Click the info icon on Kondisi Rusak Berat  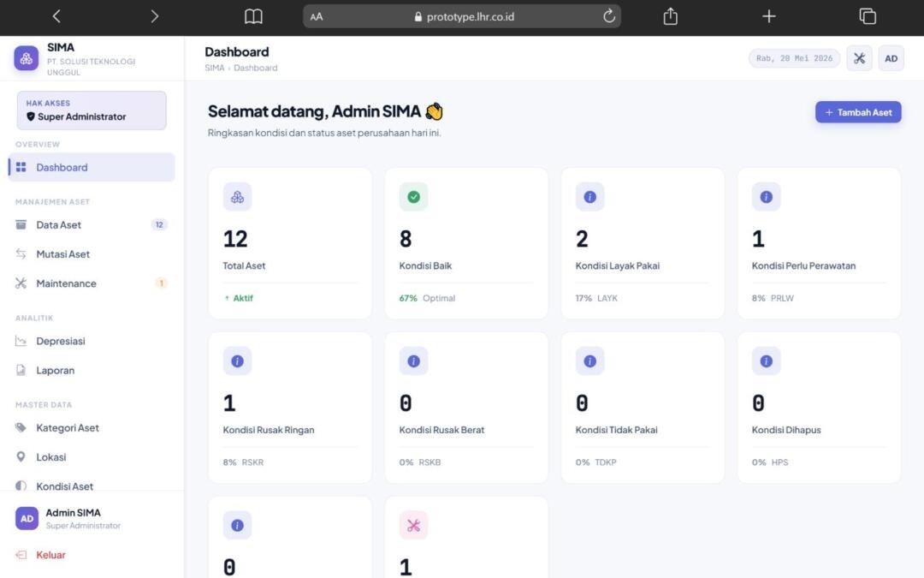point(414,361)
